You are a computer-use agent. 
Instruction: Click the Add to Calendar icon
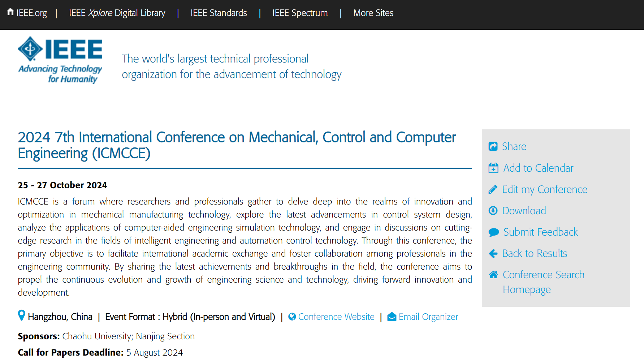493,168
